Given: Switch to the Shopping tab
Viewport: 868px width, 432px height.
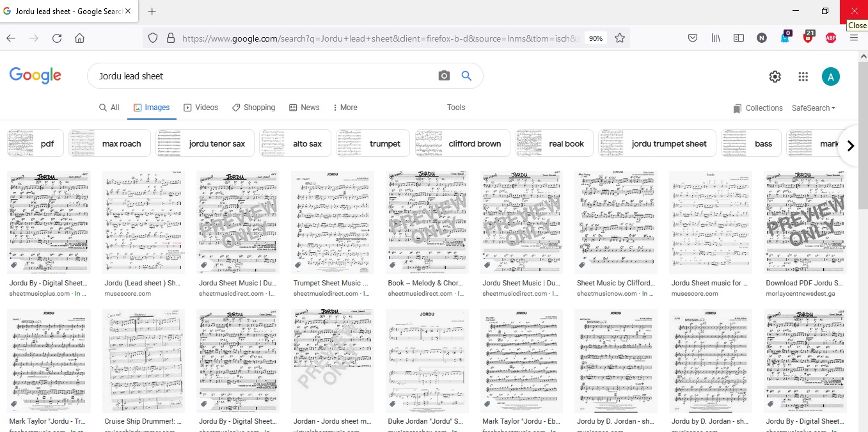Looking at the screenshot, I should (253, 108).
